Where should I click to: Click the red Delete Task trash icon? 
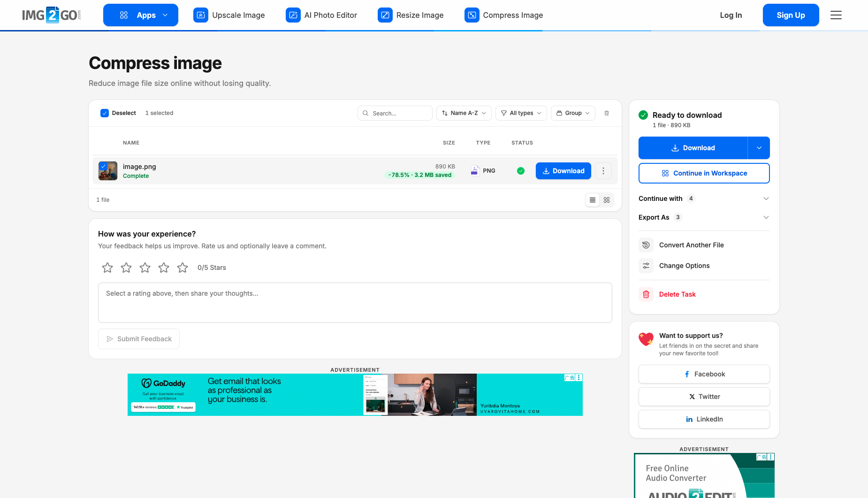[646, 294]
